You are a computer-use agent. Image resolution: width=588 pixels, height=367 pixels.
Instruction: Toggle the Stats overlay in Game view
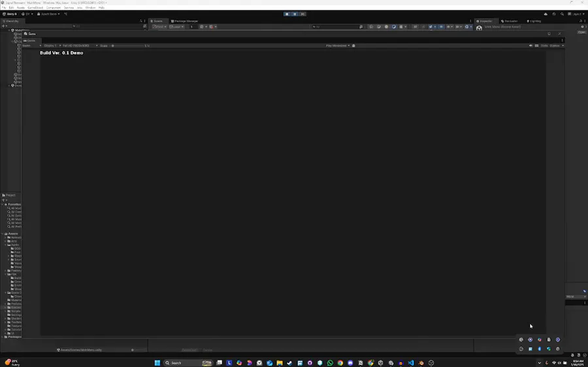tap(544, 45)
